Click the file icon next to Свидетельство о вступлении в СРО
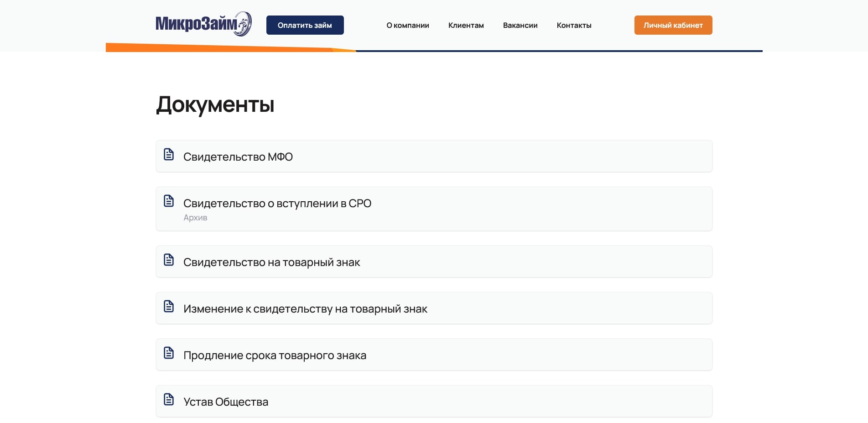 point(169,200)
